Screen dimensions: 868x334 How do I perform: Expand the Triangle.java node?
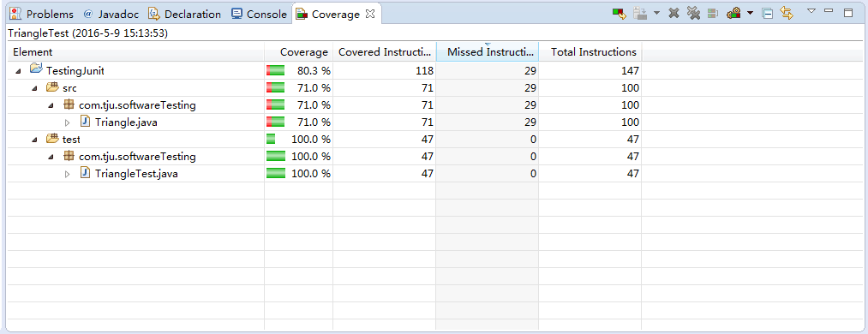pos(68,122)
